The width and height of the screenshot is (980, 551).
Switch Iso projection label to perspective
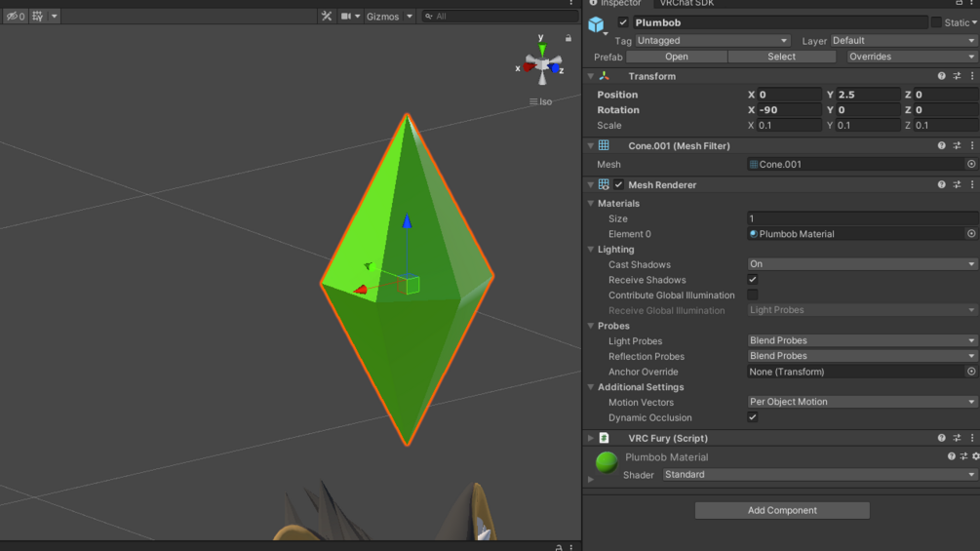pos(540,101)
